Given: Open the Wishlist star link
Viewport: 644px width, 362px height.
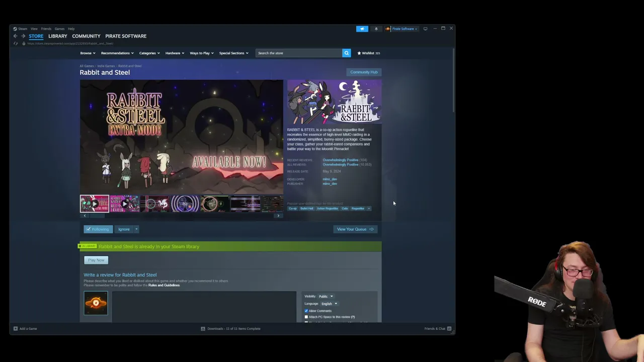Looking at the screenshot, I should click(368, 53).
